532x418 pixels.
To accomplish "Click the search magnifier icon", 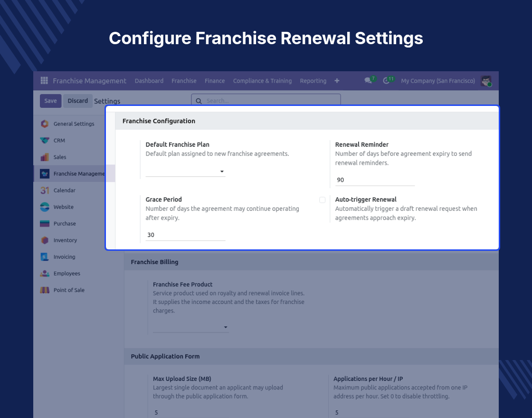I will [x=199, y=101].
